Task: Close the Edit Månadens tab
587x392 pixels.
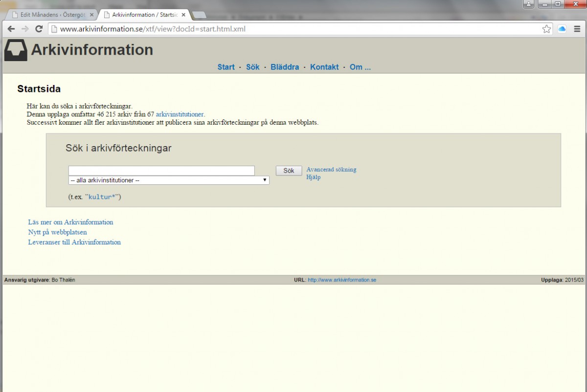Action: click(91, 15)
